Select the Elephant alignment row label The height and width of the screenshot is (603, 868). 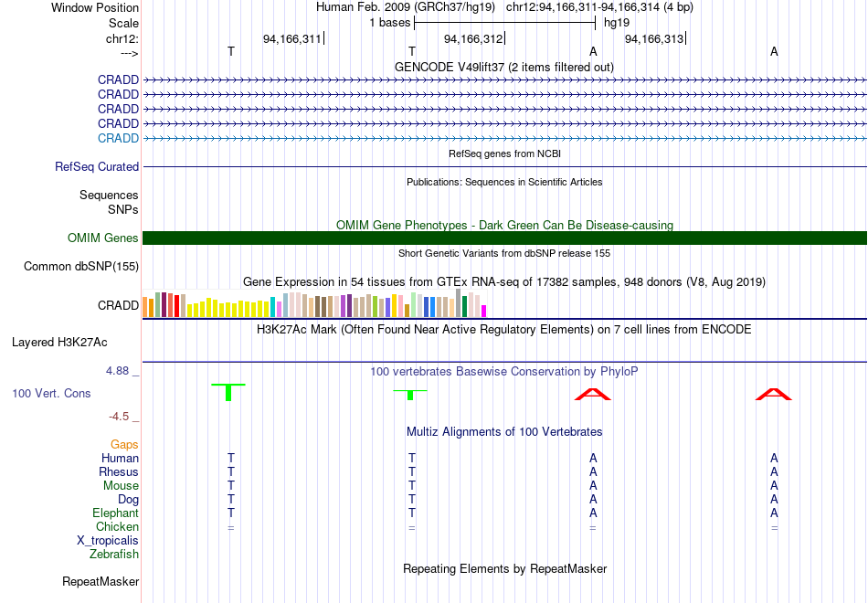(x=115, y=513)
